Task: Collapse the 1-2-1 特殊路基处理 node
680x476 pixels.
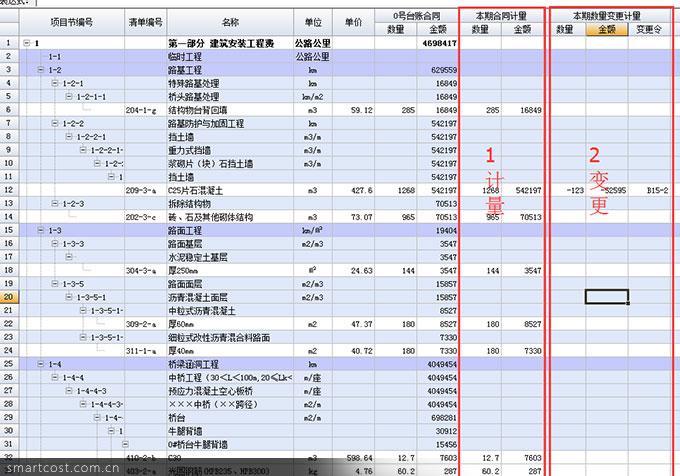Action: click(x=55, y=83)
